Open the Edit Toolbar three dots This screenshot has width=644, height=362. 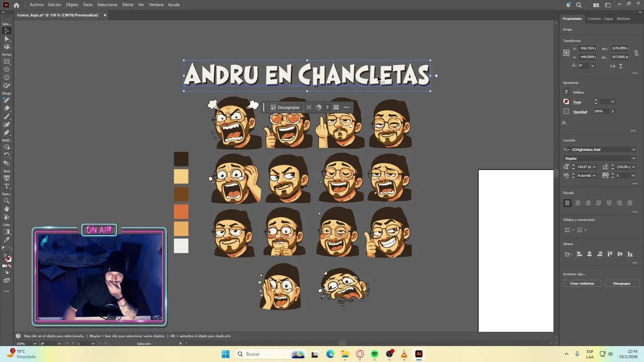click(7, 291)
